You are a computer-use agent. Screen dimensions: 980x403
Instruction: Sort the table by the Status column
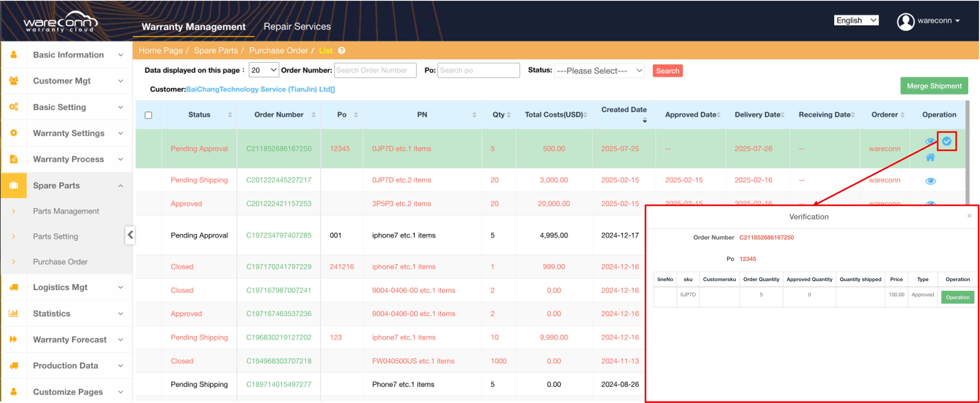point(230,115)
